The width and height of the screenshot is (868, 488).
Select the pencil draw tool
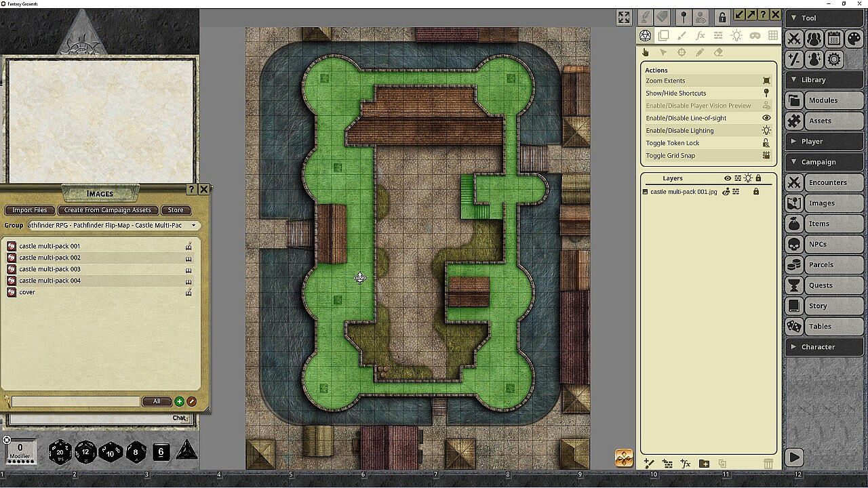(x=700, y=52)
